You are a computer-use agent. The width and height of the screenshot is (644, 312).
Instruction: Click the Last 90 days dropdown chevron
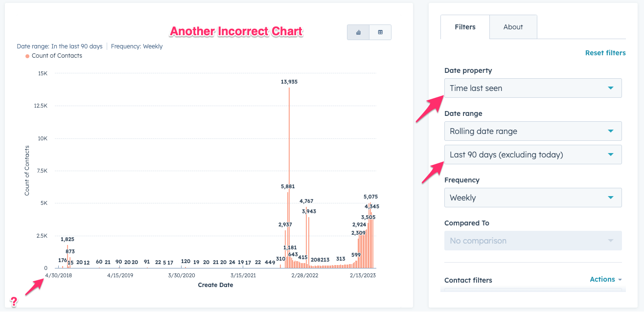tap(611, 155)
